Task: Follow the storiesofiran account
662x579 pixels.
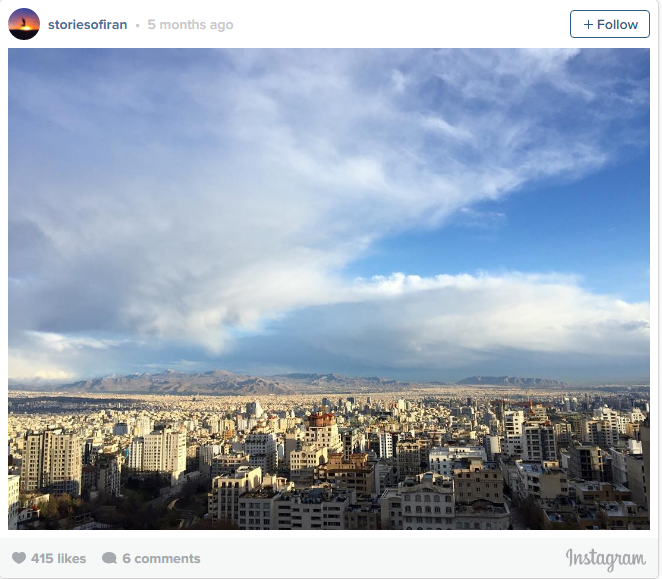Action: click(x=610, y=24)
